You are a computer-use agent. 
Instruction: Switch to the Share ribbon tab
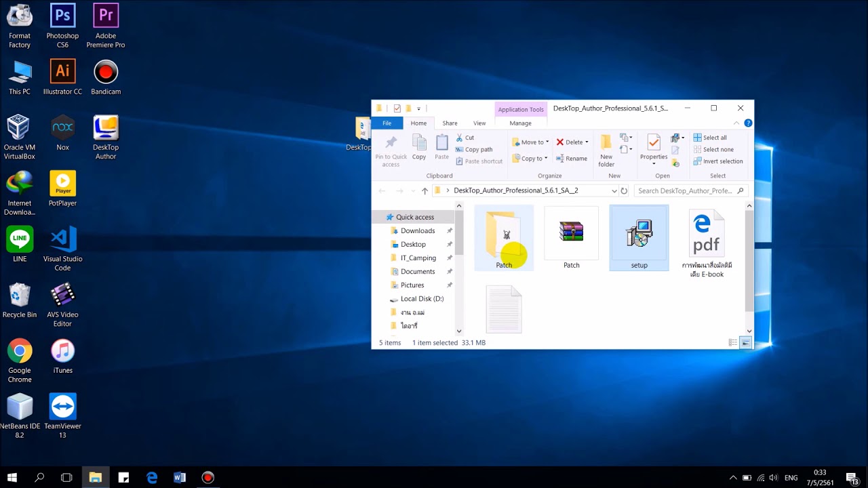pos(450,123)
